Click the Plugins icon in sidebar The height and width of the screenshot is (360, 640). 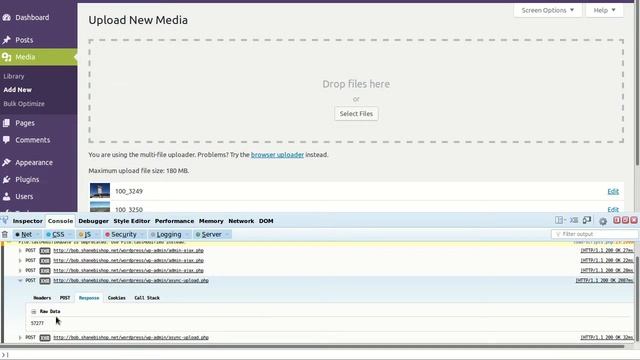coord(7,180)
